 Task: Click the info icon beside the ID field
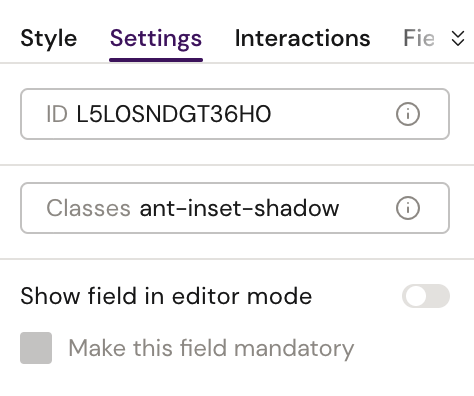[408, 114]
